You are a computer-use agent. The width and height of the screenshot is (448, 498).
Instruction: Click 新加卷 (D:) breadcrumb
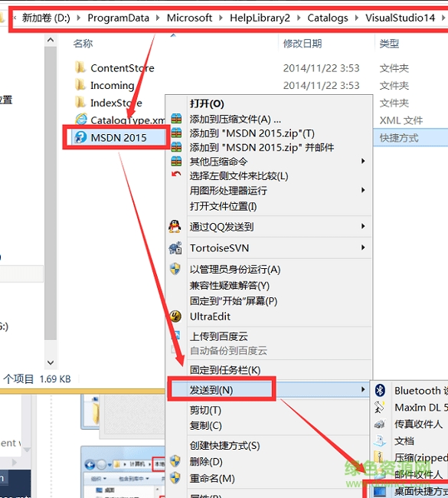(46, 18)
